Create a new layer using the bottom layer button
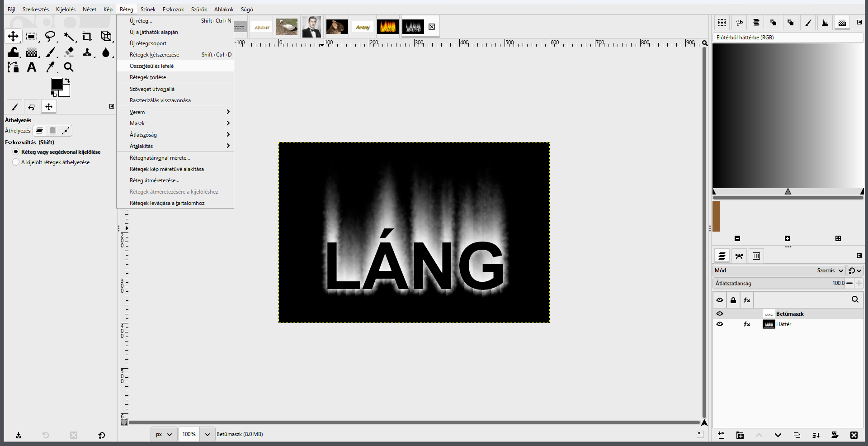This screenshot has height=446, width=868. [721, 435]
